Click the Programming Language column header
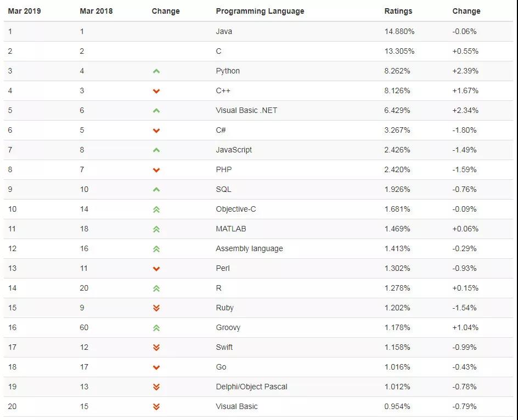518x420 pixels. (x=260, y=11)
